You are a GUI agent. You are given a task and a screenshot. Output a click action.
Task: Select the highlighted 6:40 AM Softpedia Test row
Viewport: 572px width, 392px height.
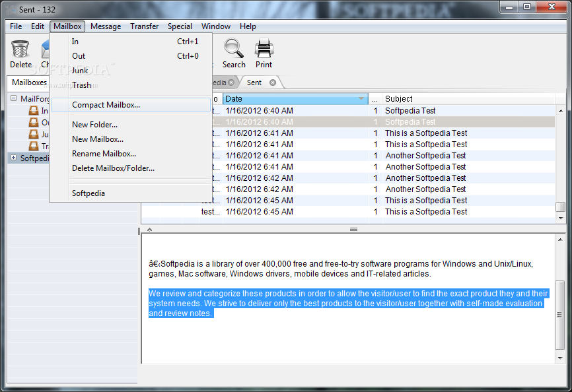(x=383, y=122)
